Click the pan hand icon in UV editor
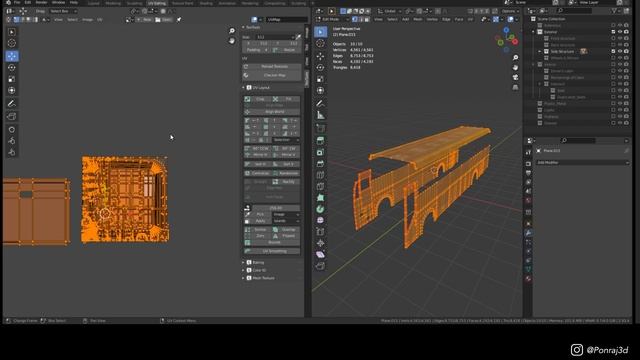The height and width of the screenshot is (360, 640). (232, 41)
